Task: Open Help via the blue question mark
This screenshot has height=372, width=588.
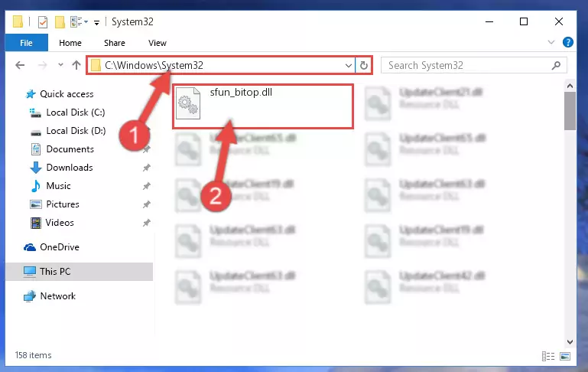Action: pos(568,42)
